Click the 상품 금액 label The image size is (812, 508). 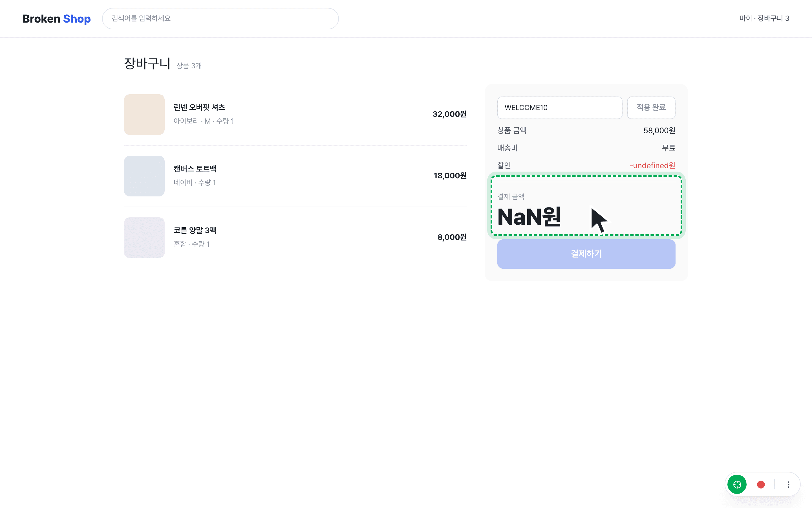tap(512, 130)
